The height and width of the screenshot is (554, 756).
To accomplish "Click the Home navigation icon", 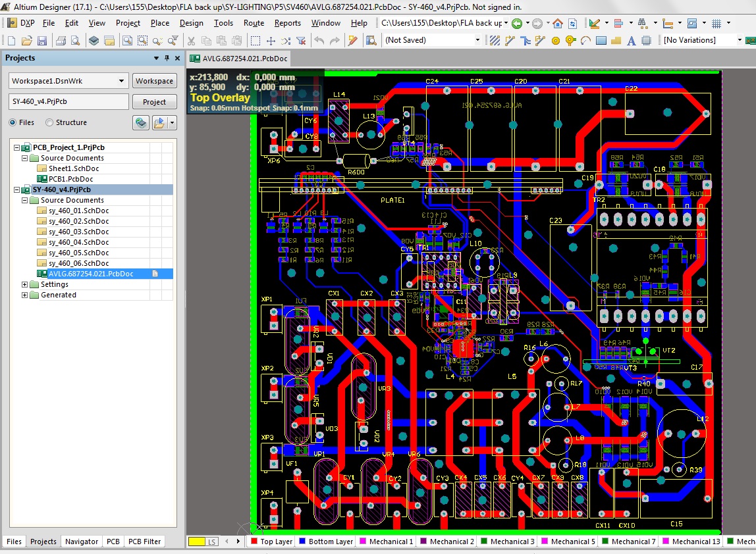I will (557, 23).
